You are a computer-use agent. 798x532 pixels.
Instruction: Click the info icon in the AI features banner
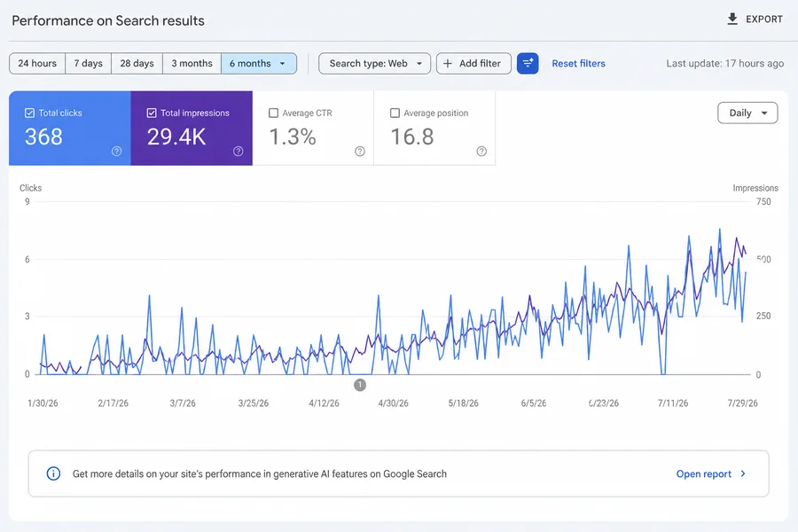click(x=53, y=473)
